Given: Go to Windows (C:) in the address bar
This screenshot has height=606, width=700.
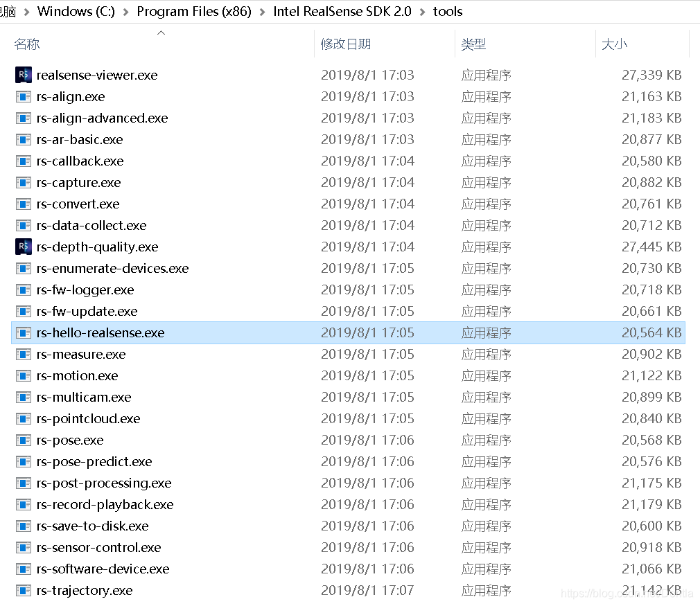Looking at the screenshot, I should pyautogui.click(x=76, y=11).
